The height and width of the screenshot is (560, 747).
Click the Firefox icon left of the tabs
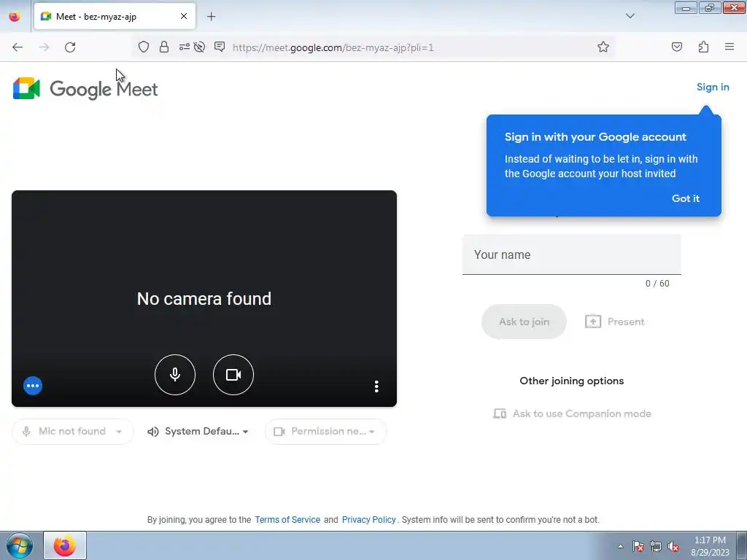pos(15,16)
